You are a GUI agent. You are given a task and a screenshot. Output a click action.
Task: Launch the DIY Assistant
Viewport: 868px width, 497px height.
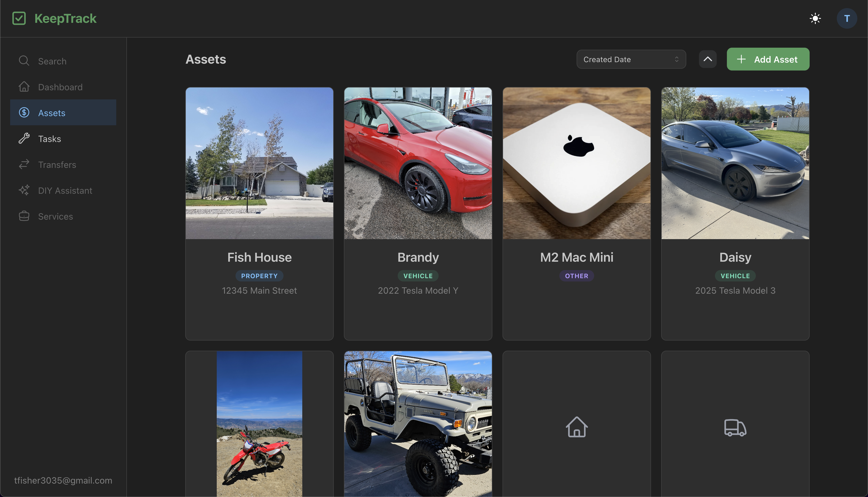(65, 190)
